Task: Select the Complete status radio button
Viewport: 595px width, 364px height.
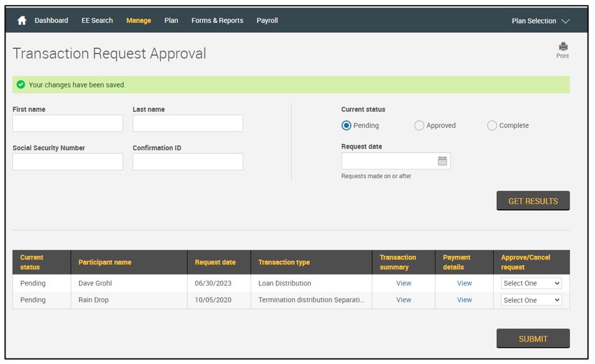Action: point(492,125)
